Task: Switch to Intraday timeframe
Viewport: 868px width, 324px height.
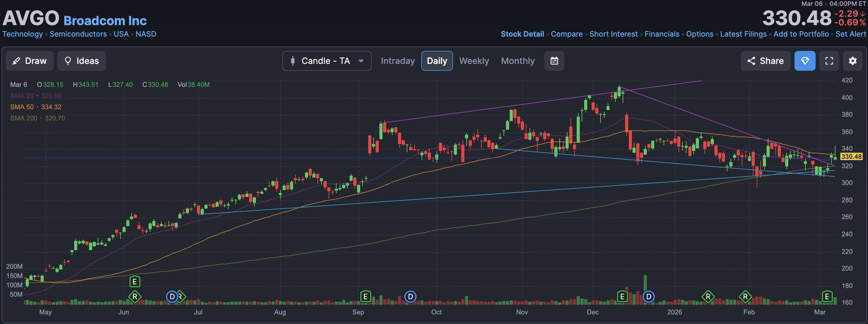Action: coord(398,61)
